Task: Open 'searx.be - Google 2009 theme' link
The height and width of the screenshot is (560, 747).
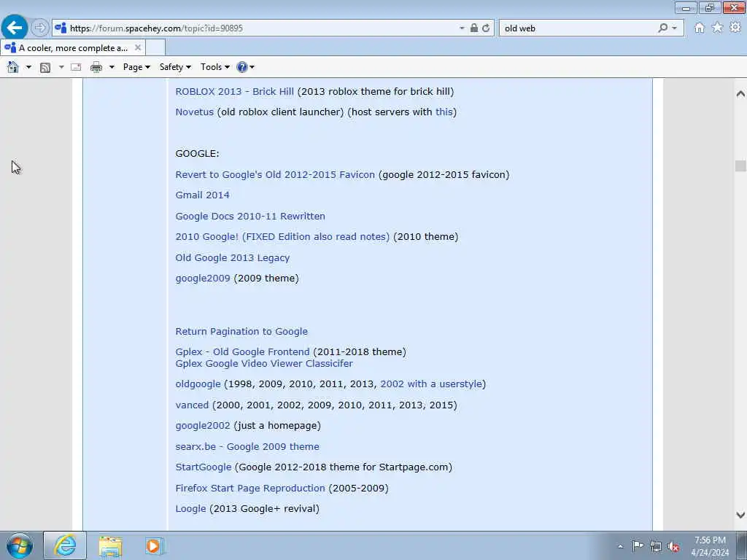Action: point(247,447)
